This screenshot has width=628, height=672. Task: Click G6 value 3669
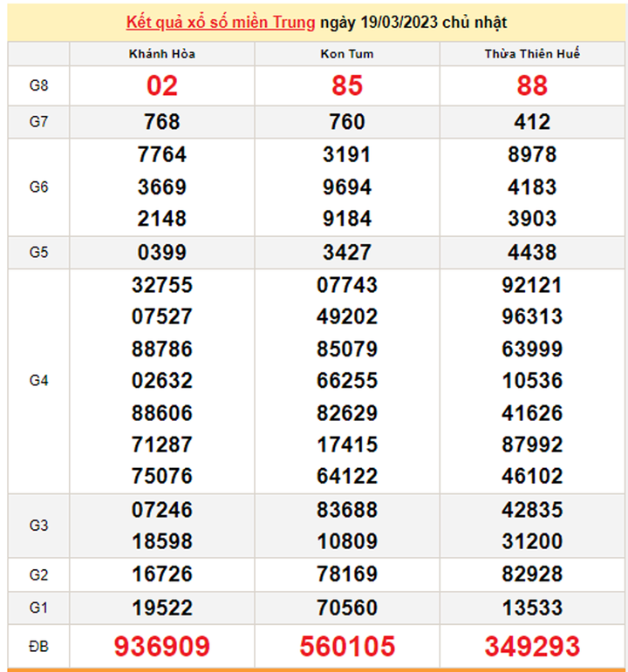pos(162,187)
